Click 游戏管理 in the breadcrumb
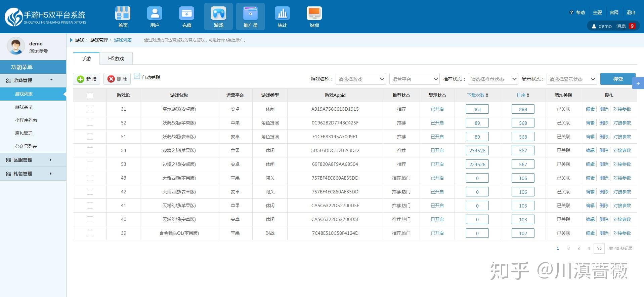 (x=99, y=40)
